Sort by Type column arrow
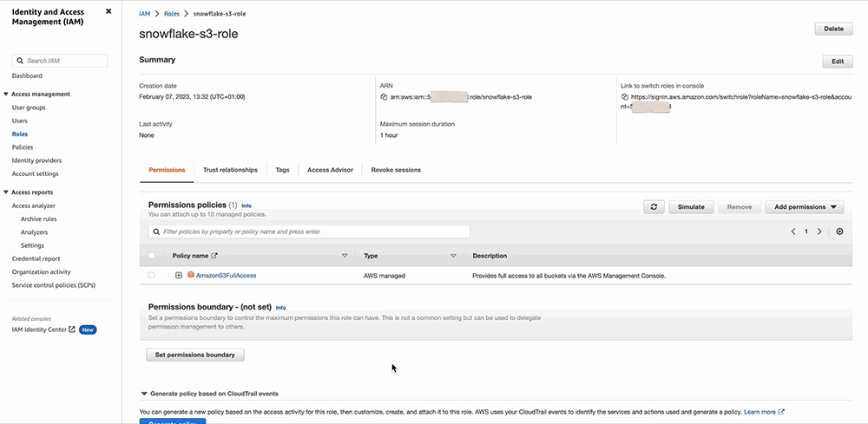The image size is (868, 424). point(453,256)
